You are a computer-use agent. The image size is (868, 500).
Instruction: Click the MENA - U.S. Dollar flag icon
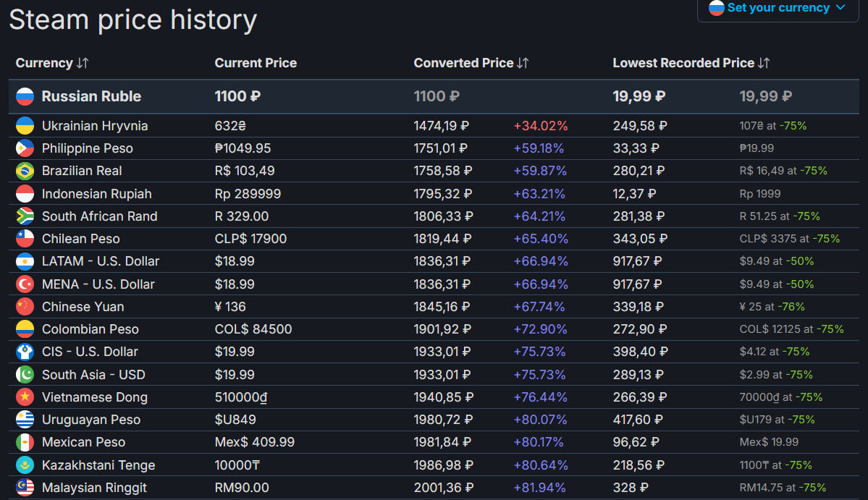pyautogui.click(x=25, y=284)
